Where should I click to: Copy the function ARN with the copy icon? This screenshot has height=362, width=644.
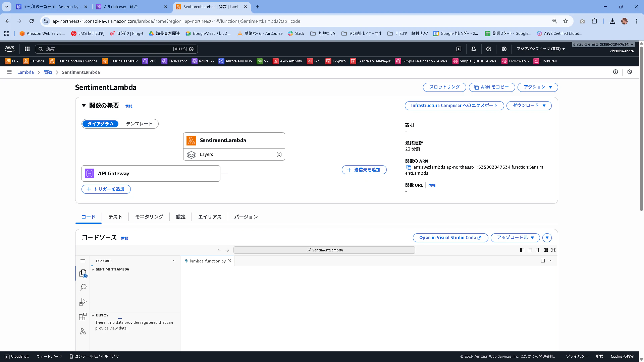[409, 167]
